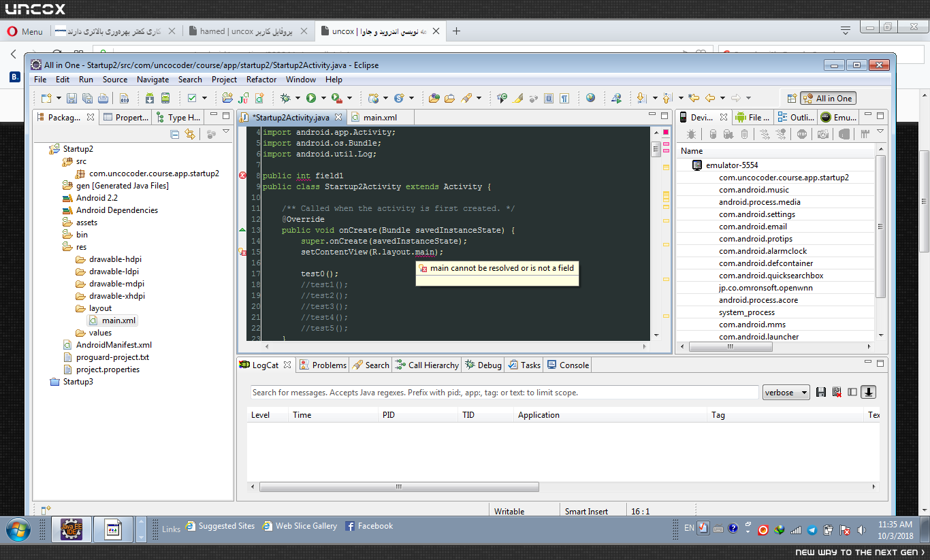Toggle Scroll Lock arrow button in LogCat
This screenshot has width=930, height=560.
point(868,392)
